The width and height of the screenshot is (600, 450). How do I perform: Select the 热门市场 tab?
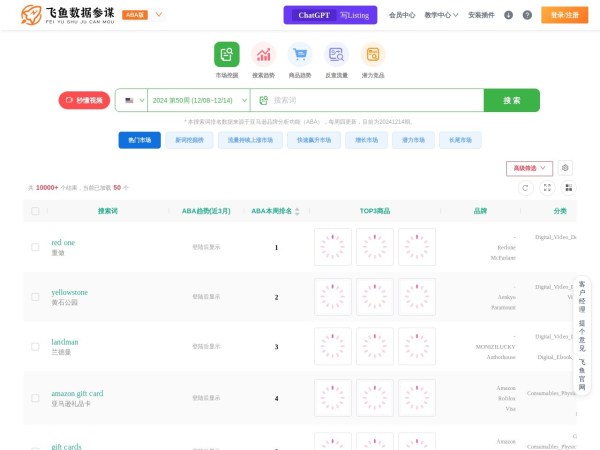click(139, 140)
